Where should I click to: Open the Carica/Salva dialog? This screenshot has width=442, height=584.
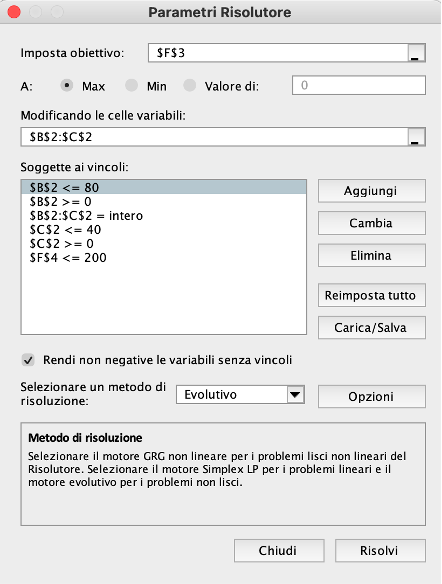pos(372,328)
